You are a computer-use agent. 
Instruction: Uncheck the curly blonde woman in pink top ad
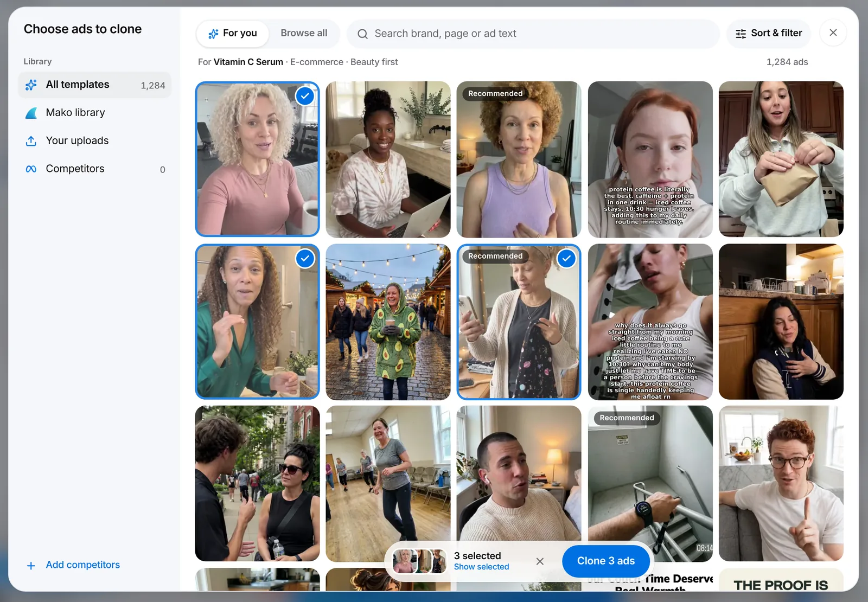305,96
